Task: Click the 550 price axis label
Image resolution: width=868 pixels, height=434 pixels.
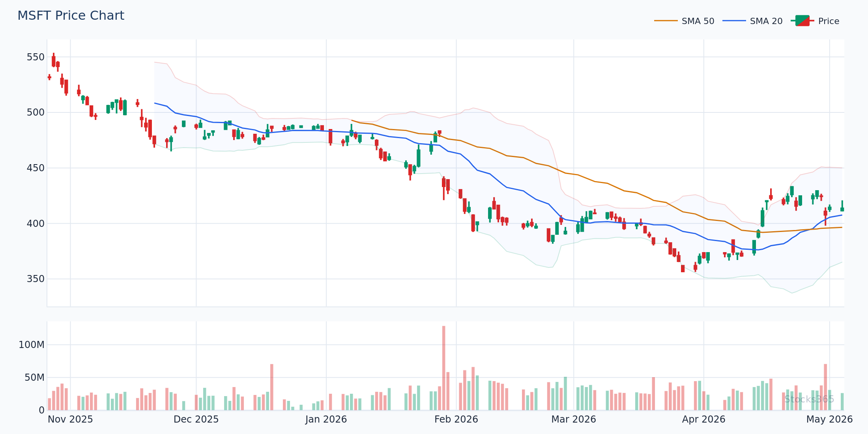Action: [x=36, y=57]
